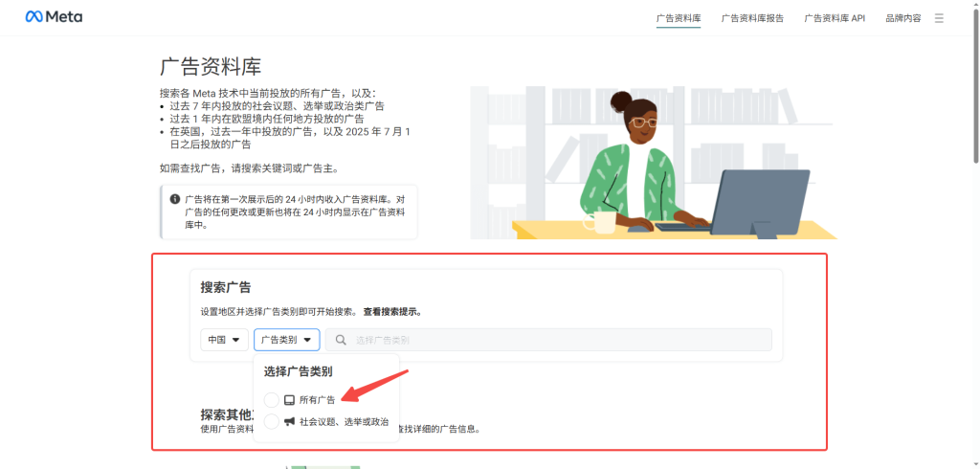Open 广告资料库 API tab
The width and height of the screenshot is (980, 469).
(x=835, y=18)
